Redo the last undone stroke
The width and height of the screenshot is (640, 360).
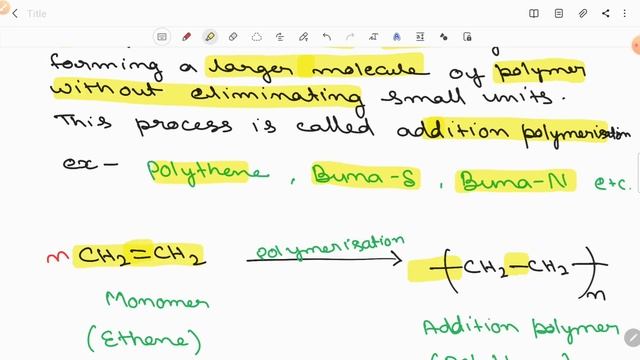(x=350, y=37)
